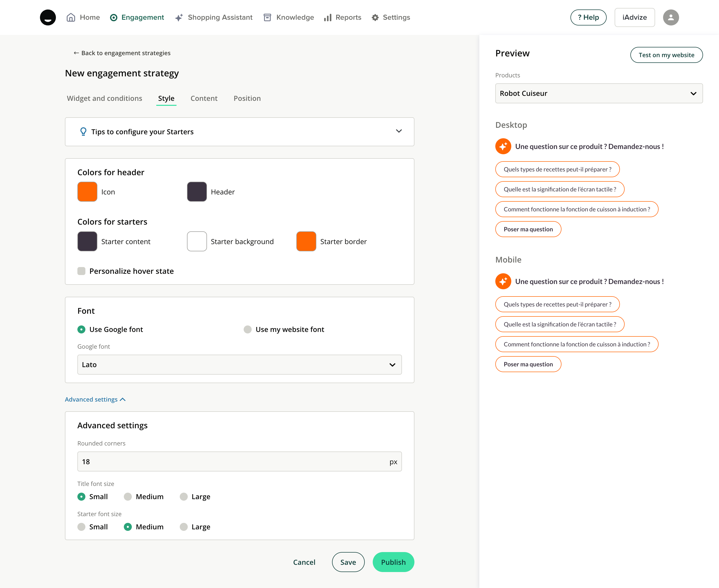This screenshot has height=588, width=719.
Task: Open Shopping Assistant sparkle icon
Action: 179,18
